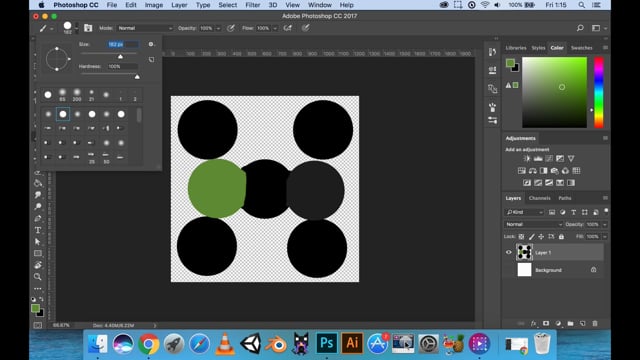Hide Layer 1 using its eye icon

[509, 252]
